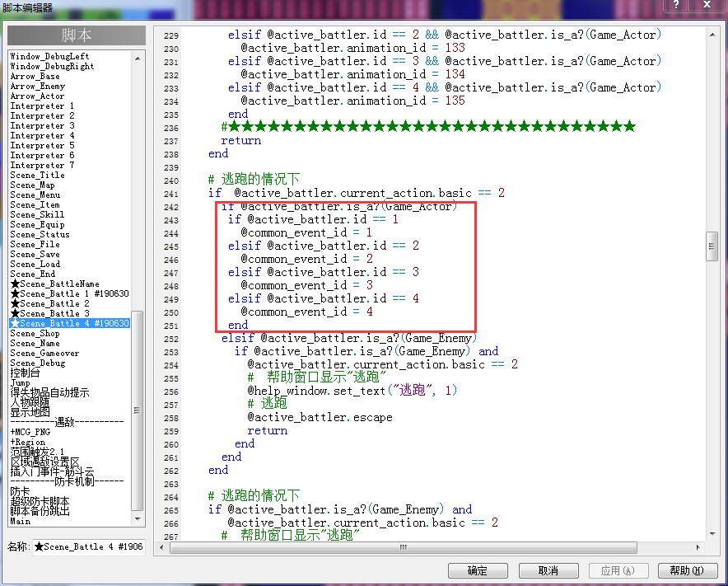
Task: Select the Scene_End script
Action: coord(33,274)
